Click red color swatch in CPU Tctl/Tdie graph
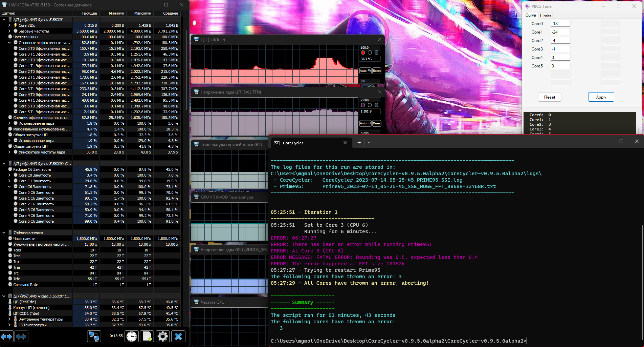The height and width of the screenshot is (347, 644). (x=363, y=53)
